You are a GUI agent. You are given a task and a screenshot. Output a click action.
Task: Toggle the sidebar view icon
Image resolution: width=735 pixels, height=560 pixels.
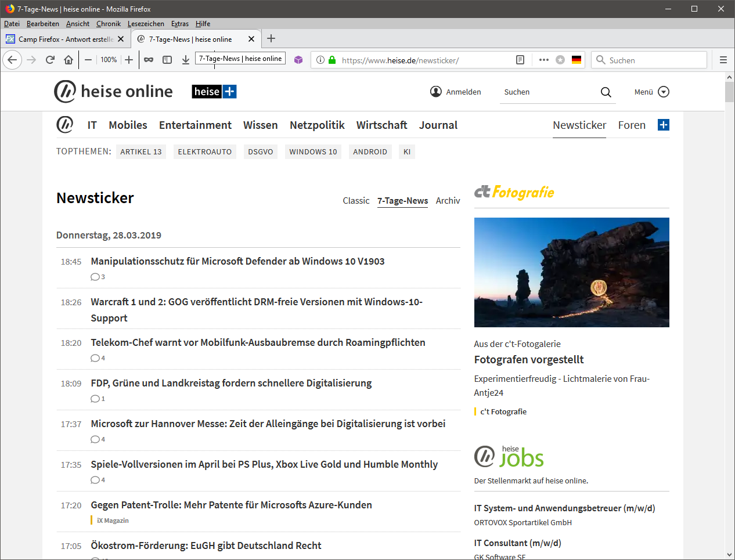(167, 60)
